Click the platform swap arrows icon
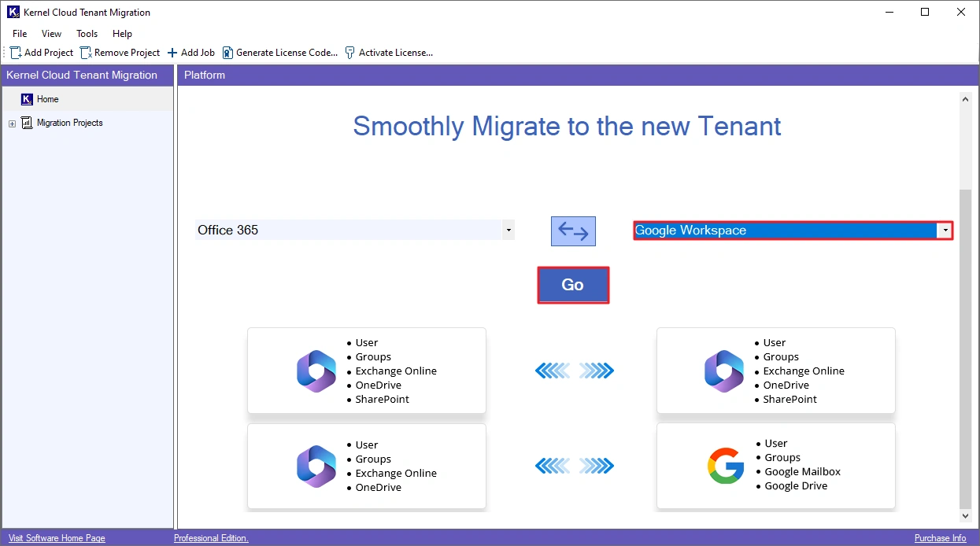 [572, 230]
